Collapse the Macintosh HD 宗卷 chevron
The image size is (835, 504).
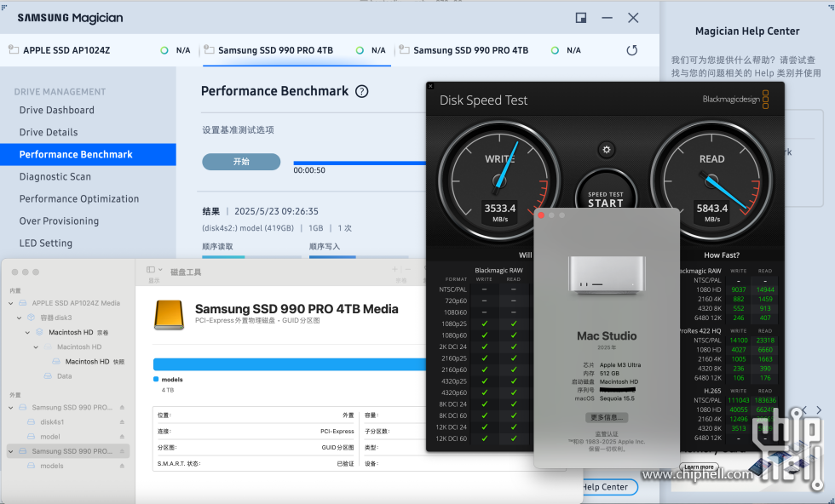pos(27,333)
